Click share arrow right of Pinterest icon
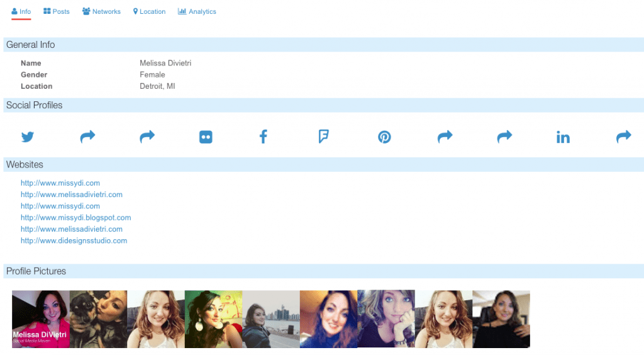 coord(445,137)
